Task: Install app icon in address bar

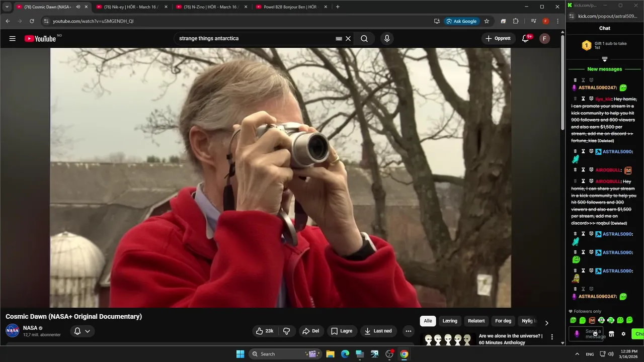Action: [437, 21]
